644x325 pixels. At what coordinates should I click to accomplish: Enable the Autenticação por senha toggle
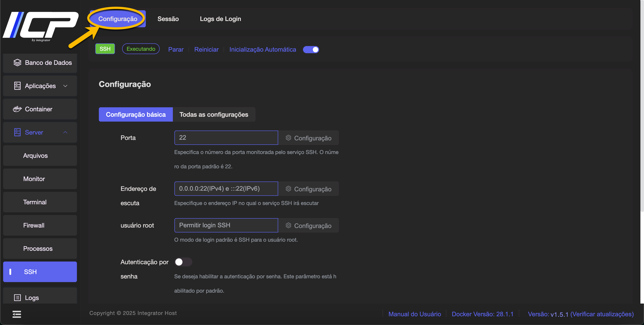(183, 262)
